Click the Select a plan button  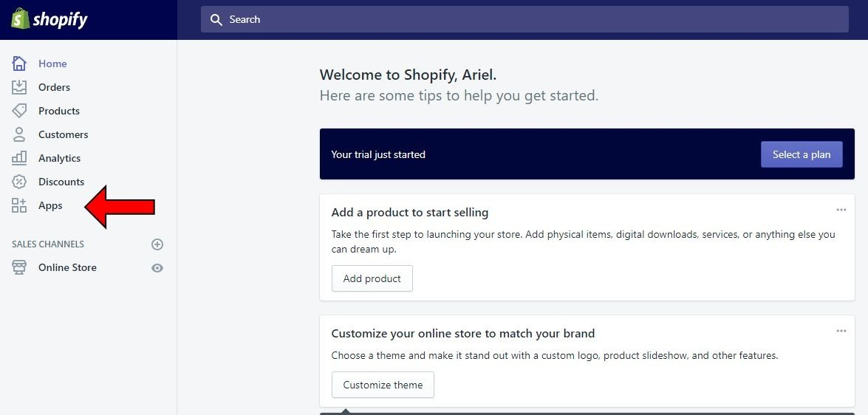point(802,154)
